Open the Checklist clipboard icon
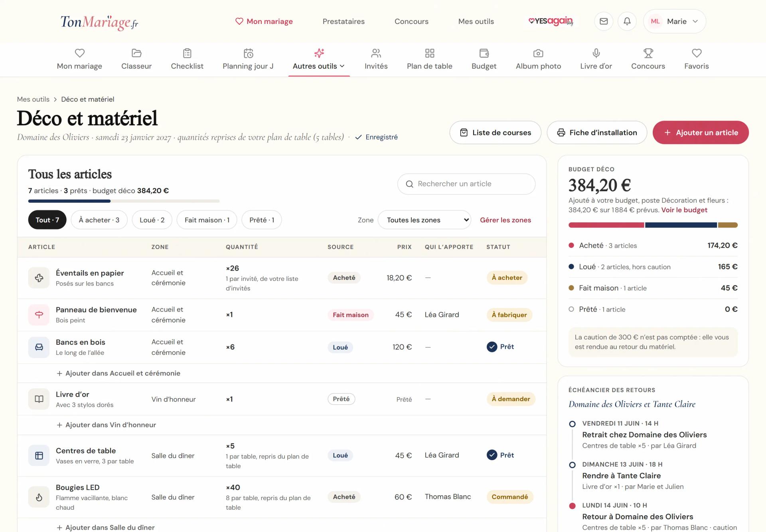The image size is (766, 532). 187,53
